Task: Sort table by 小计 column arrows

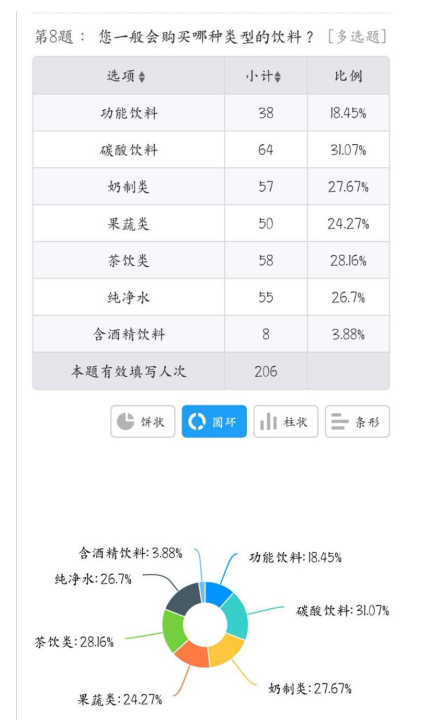Action: (277, 77)
